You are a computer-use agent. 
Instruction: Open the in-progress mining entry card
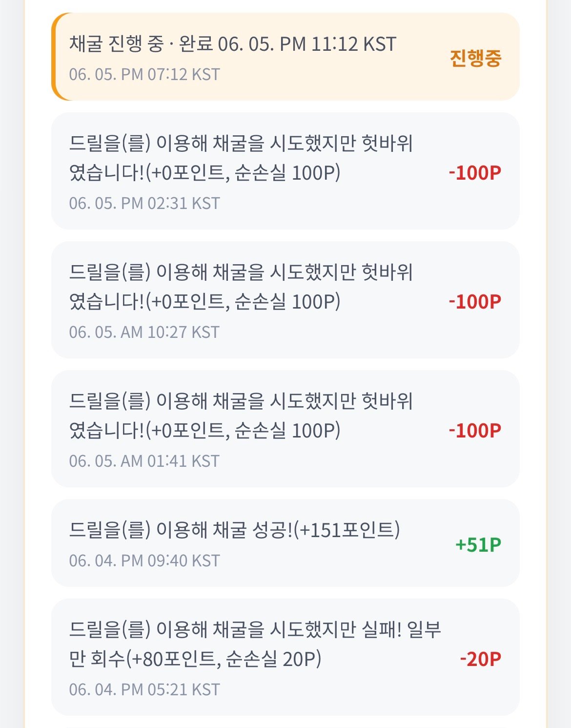[x=285, y=57]
